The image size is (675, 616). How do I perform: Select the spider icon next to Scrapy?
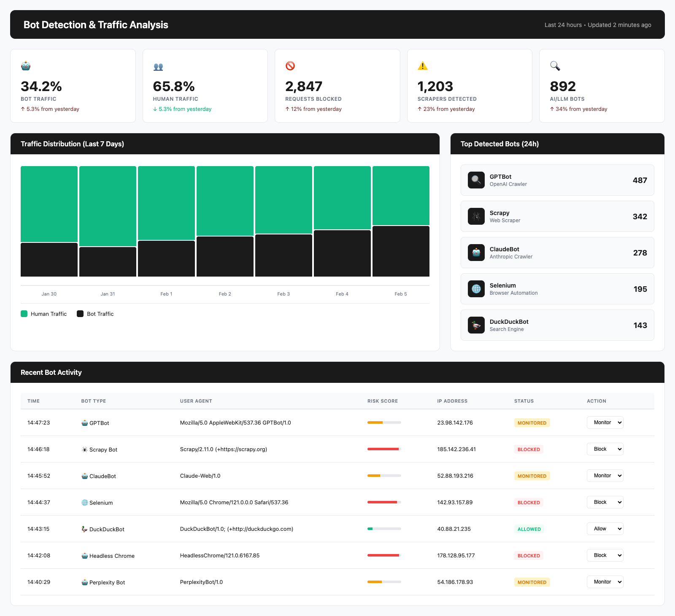(476, 216)
